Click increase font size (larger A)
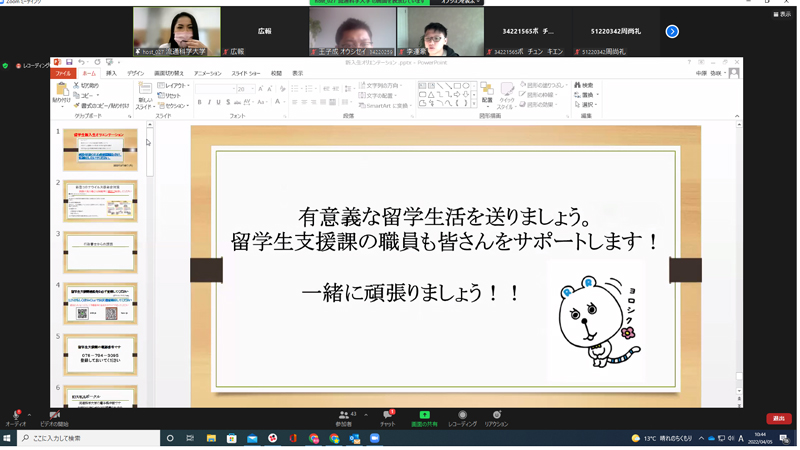The image size is (800, 450). 261,89
